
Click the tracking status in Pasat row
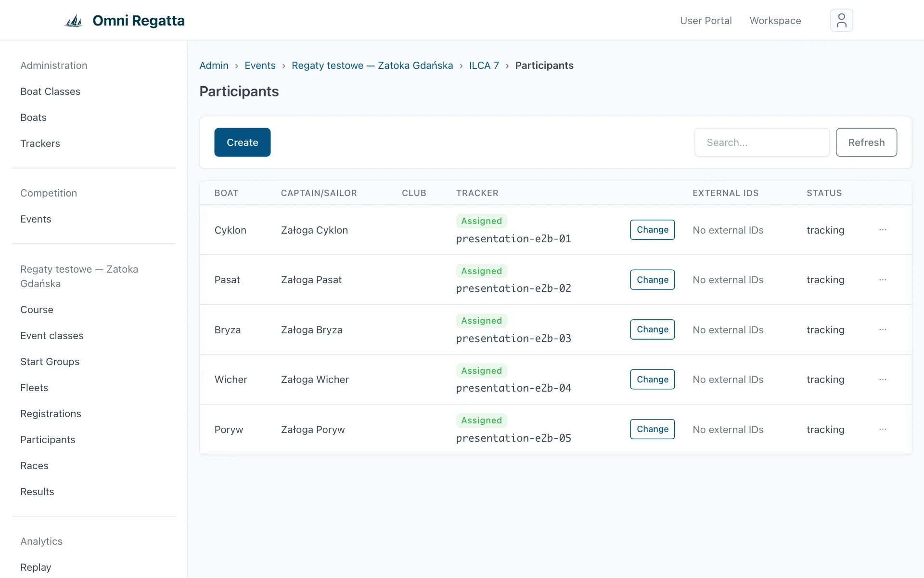(825, 280)
